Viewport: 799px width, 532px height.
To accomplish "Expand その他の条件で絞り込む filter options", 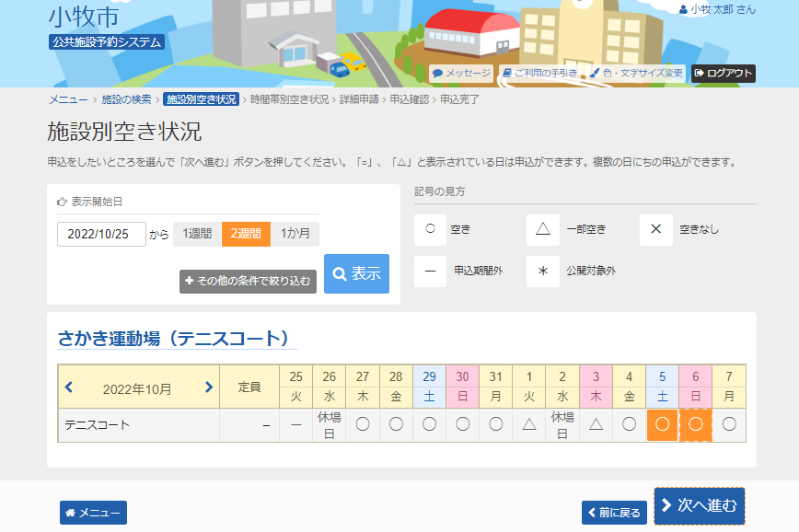I will click(248, 281).
